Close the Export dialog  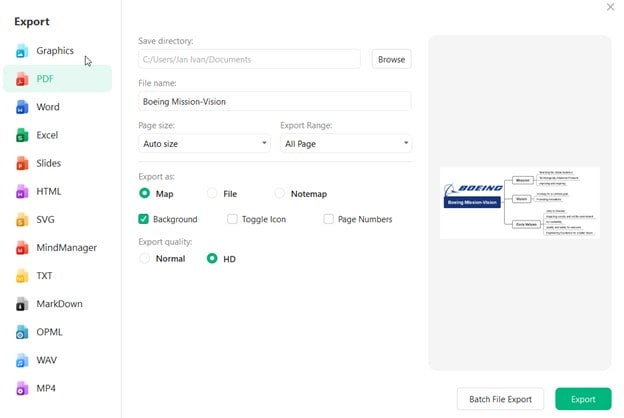tap(610, 7)
